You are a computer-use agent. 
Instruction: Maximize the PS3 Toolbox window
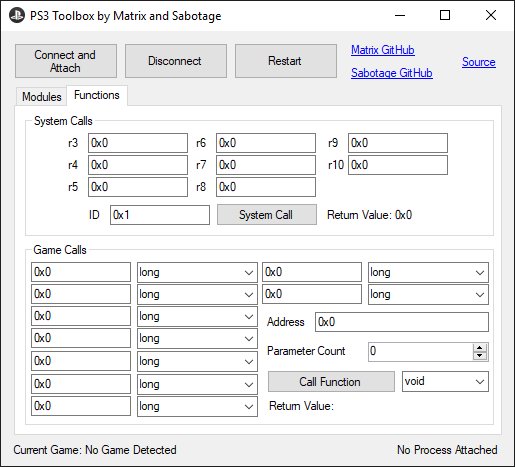pyautogui.click(x=445, y=15)
